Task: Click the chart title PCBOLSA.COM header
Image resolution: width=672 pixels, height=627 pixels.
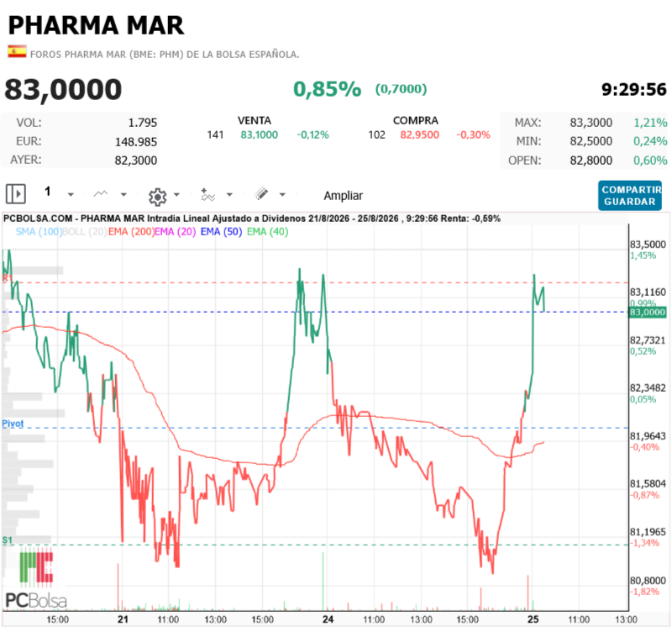Action: pyautogui.click(x=251, y=219)
